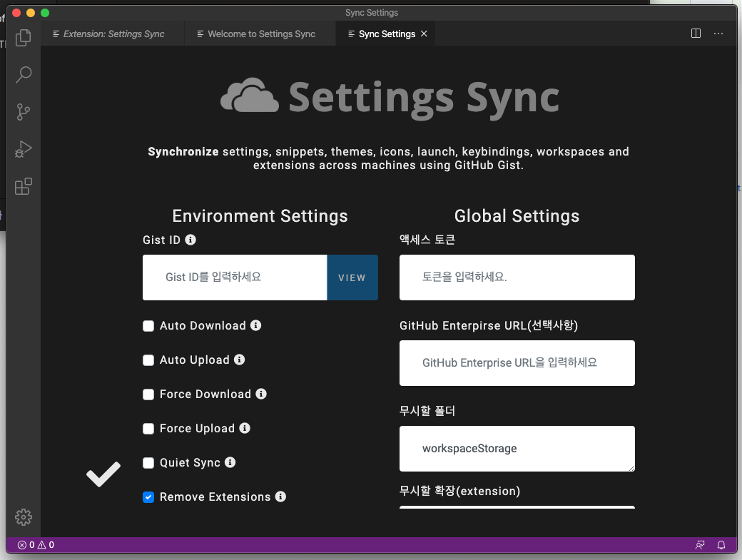Click the GitHub Enterpirse URL label

(x=489, y=325)
